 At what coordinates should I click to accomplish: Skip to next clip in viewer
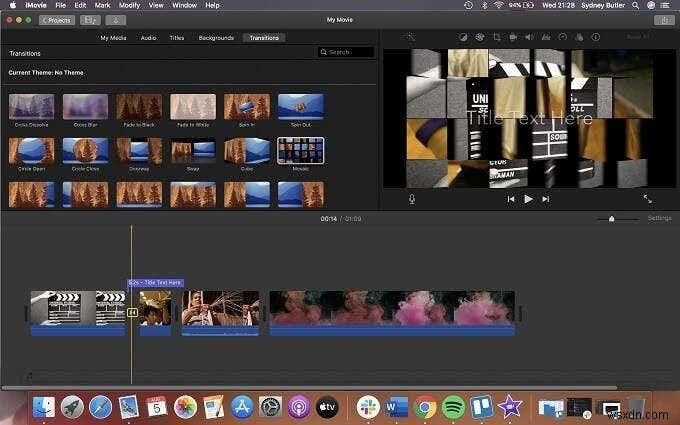tap(546, 199)
